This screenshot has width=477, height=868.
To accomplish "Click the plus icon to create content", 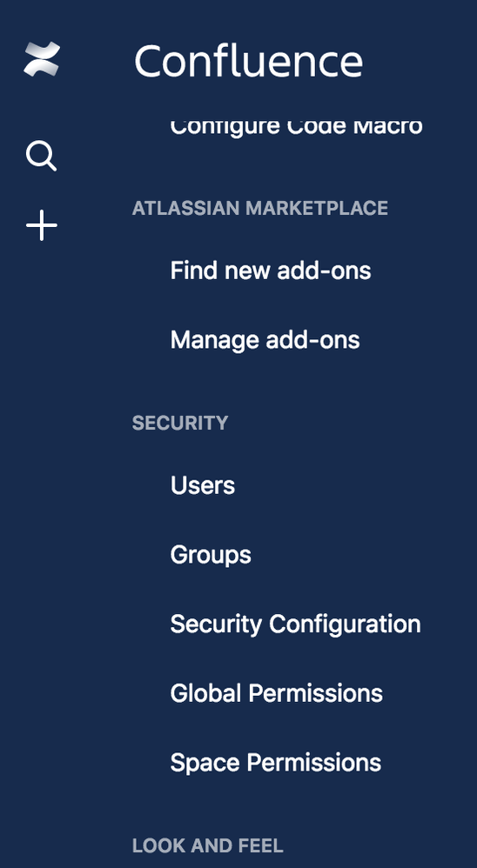I will click(x=42, y=225).
